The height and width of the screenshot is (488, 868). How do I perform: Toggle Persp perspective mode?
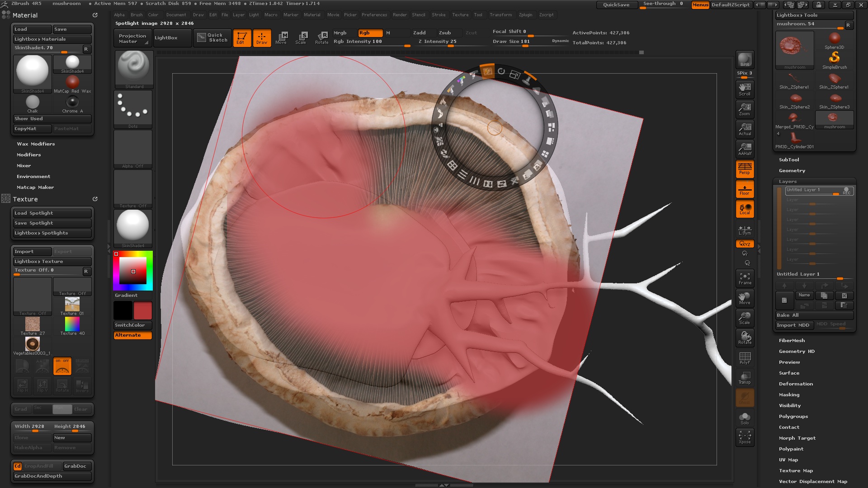coord(745,169)
